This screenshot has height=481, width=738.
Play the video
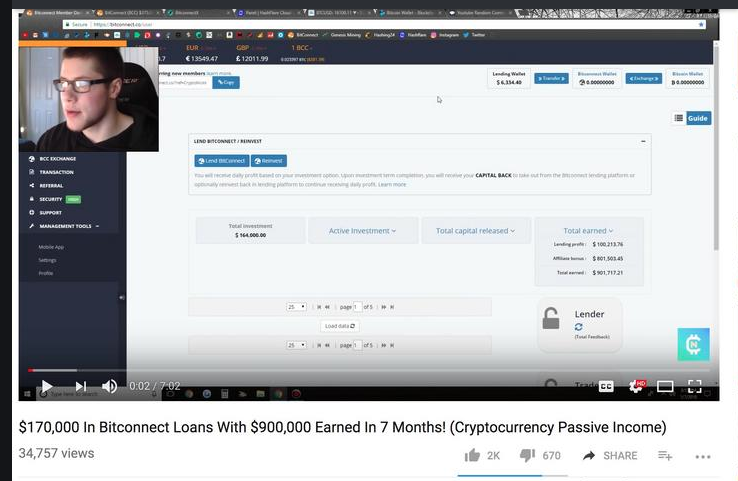47,386
